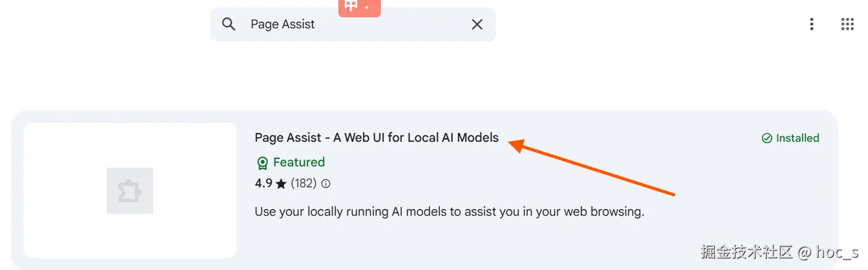Clear the search field with X
The width and height of the screenshot is (868, 270).
477,24
